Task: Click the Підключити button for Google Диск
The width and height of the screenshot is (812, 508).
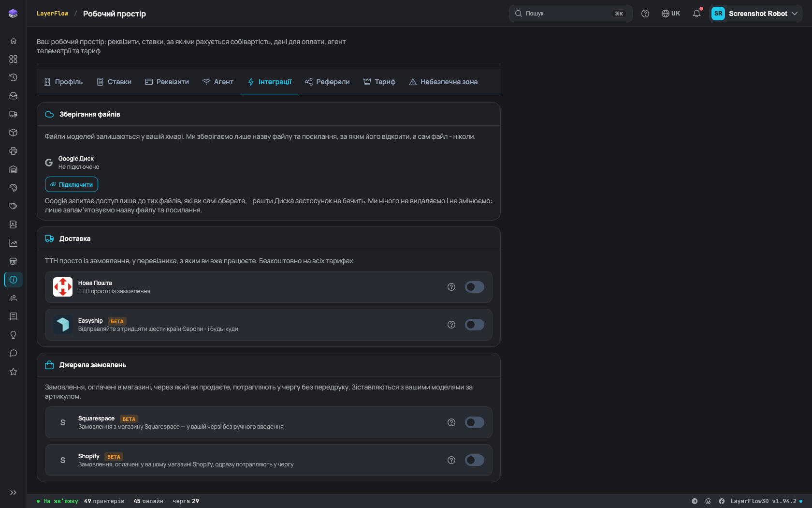Action: click(72, 184)
